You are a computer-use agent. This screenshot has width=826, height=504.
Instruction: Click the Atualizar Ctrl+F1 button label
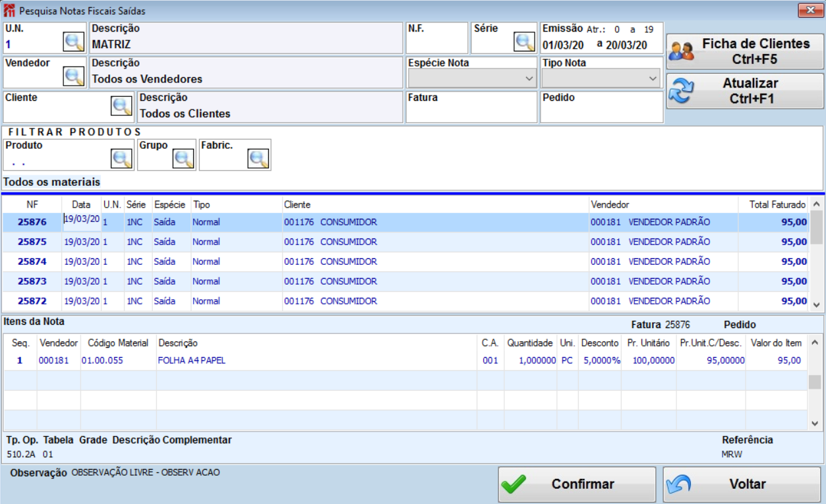[x=750, y=91]
